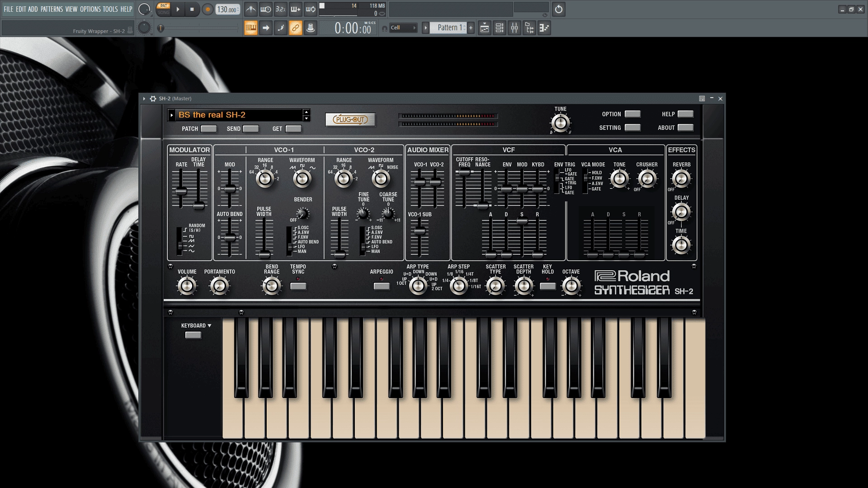Viewport: 868px width, 488px height.
Task: Toggle the ARPEGGIO switch
Action: click(x=382, y=286)
